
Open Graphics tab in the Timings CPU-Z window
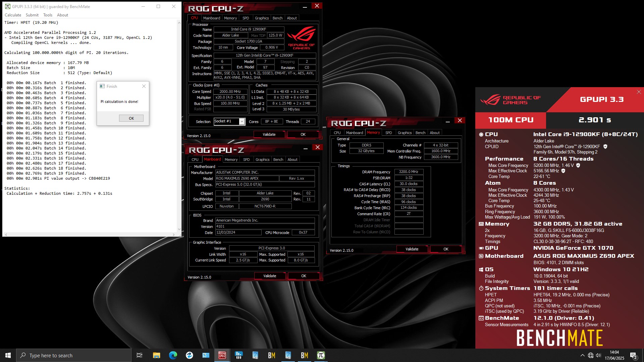405,133
